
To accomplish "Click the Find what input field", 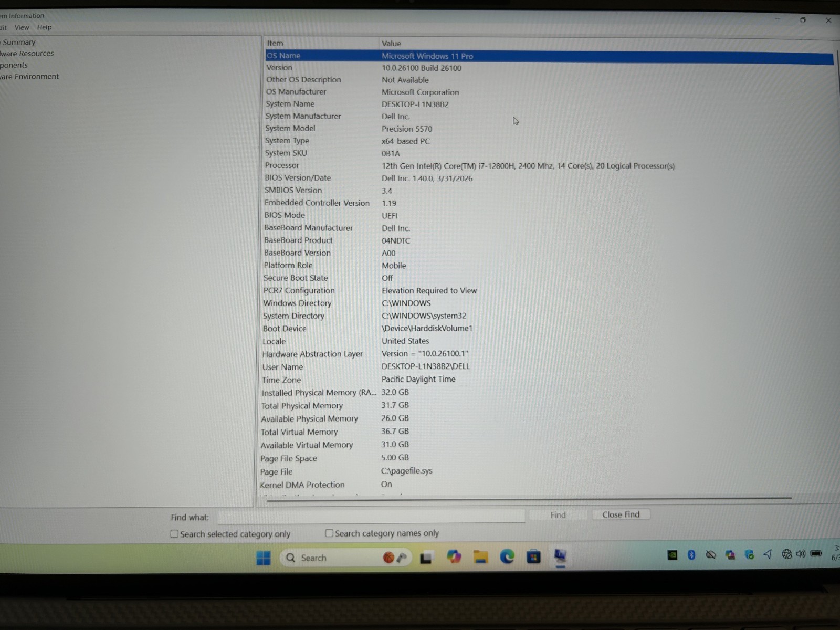I will 371,517.
